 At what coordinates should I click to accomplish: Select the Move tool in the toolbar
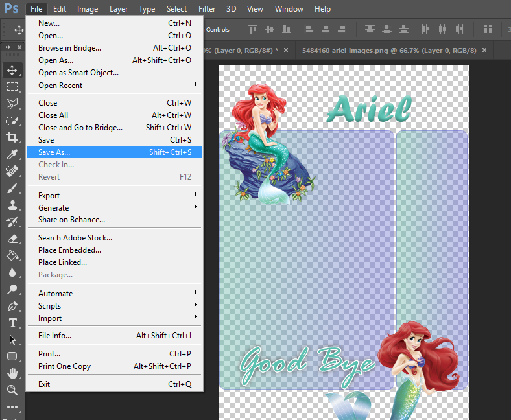(12, 70)
